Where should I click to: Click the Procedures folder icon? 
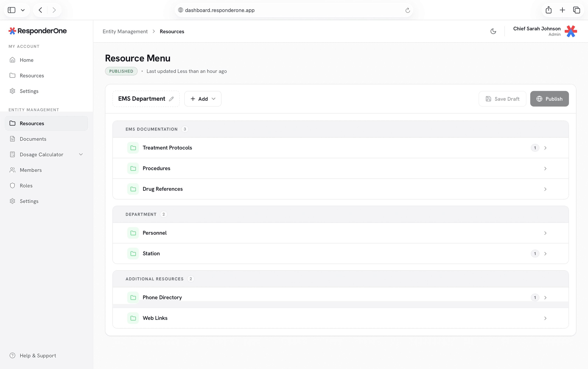pos(133,168)
